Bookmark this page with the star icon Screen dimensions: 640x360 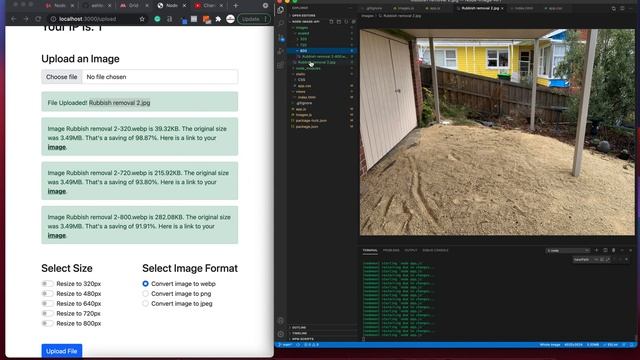click(142, 19)
